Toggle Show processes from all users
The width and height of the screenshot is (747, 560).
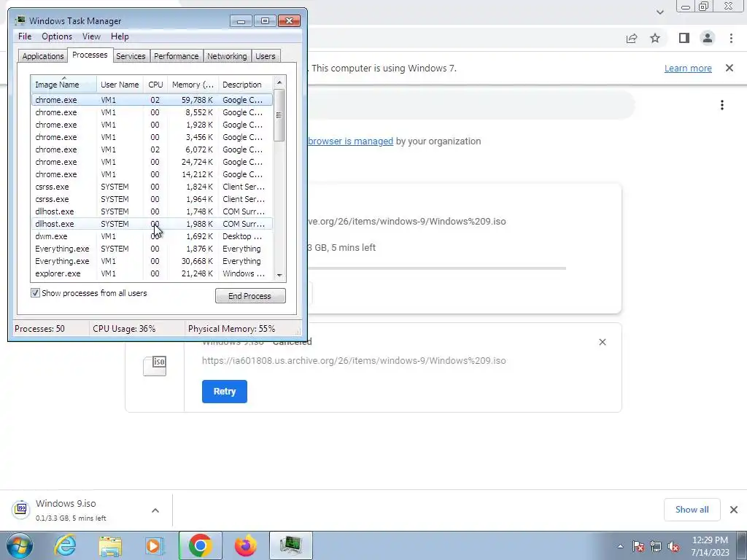[35, 293]
